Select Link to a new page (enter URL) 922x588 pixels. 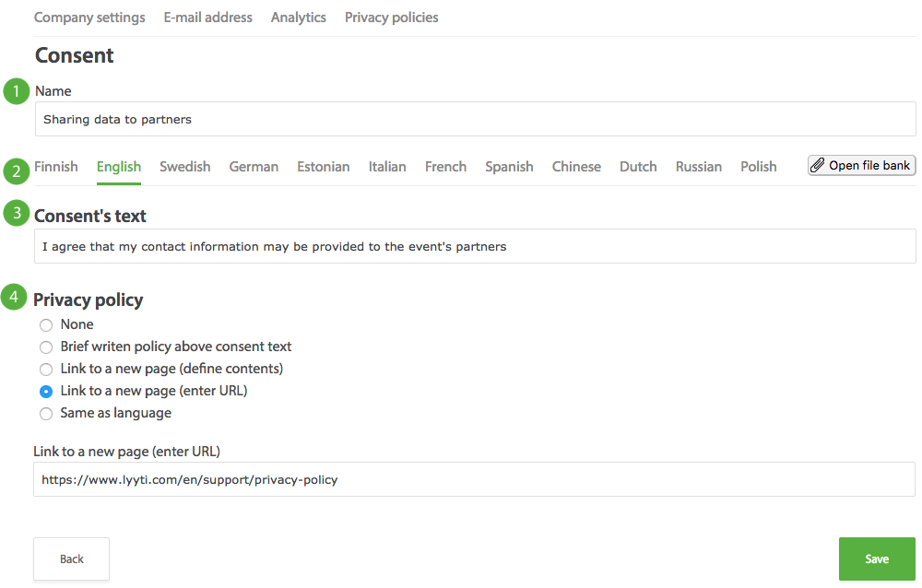click(x=46, y=391)
